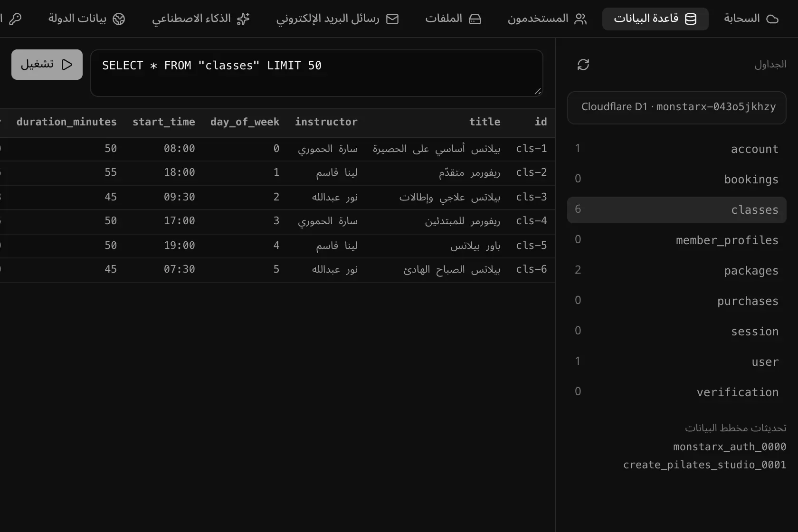Open the member_profiles table

click(x=677, y=240)
